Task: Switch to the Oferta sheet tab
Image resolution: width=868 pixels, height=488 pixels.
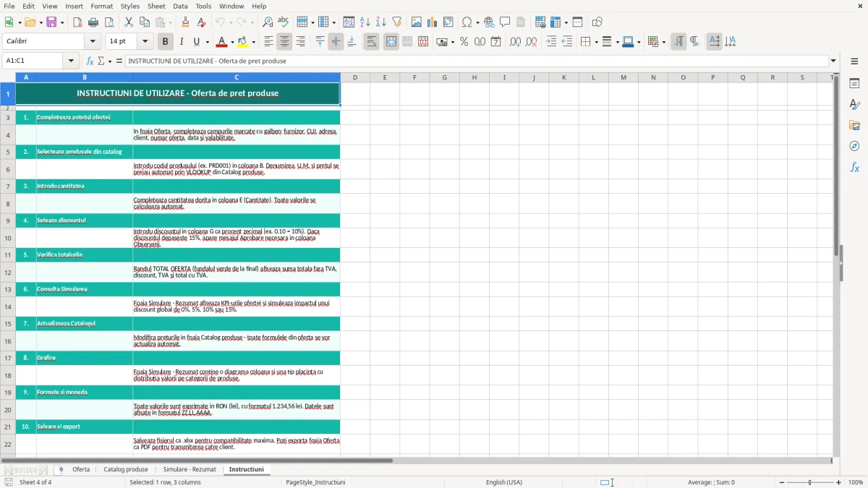Action: click(x=81, y=469)
